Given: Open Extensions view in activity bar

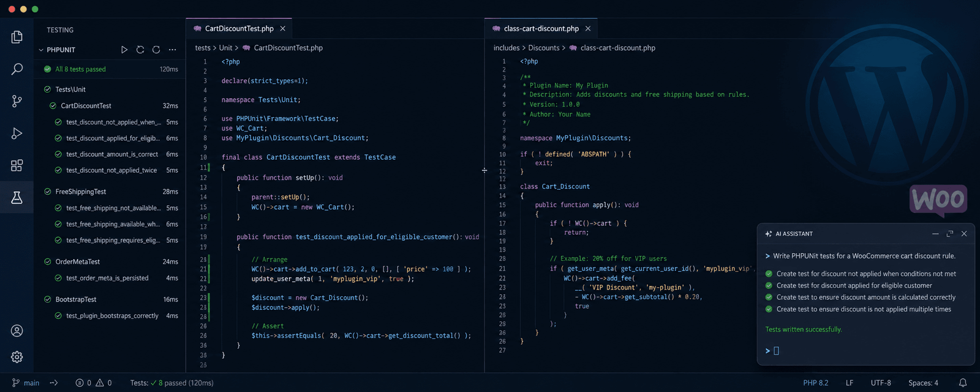Looking at the screenshot, I should click(x=17, y=165).
